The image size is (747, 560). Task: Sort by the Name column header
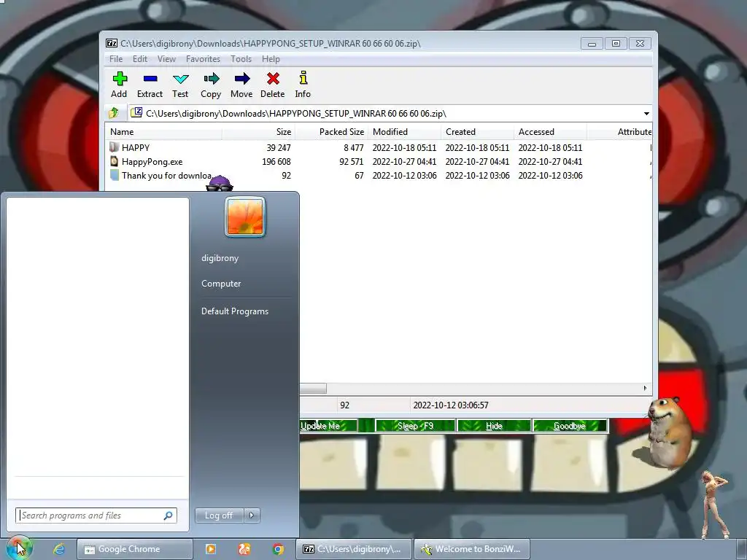pos(163,132)
